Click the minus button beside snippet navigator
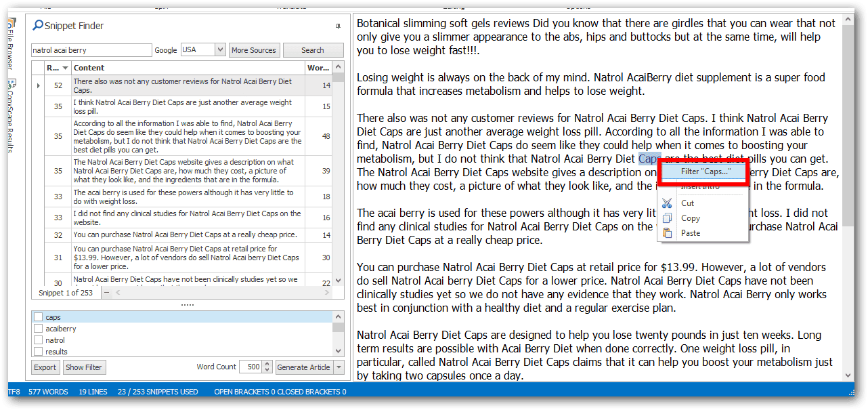 (106, 293)
